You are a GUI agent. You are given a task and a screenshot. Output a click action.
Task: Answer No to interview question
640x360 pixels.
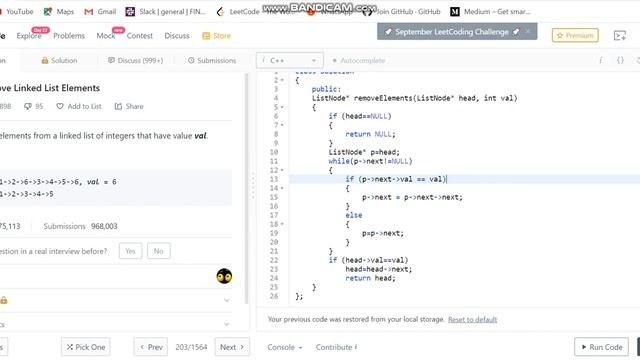tap(159, 251)
